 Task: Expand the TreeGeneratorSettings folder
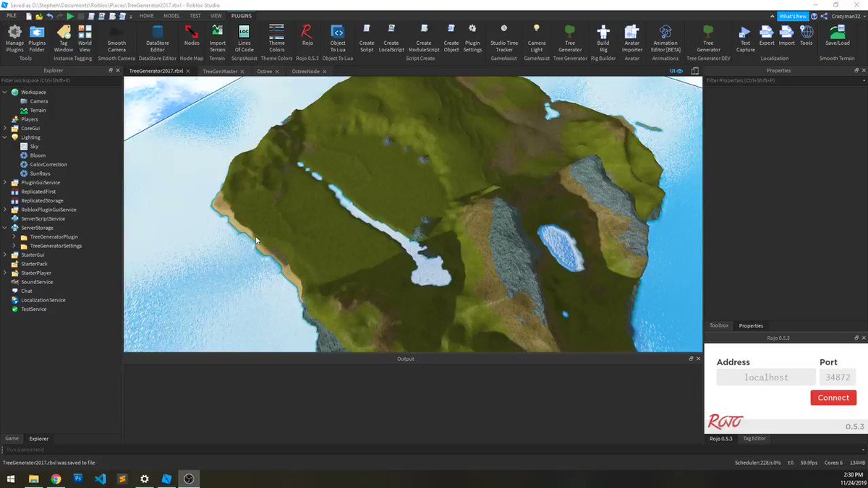coord(14,246)
